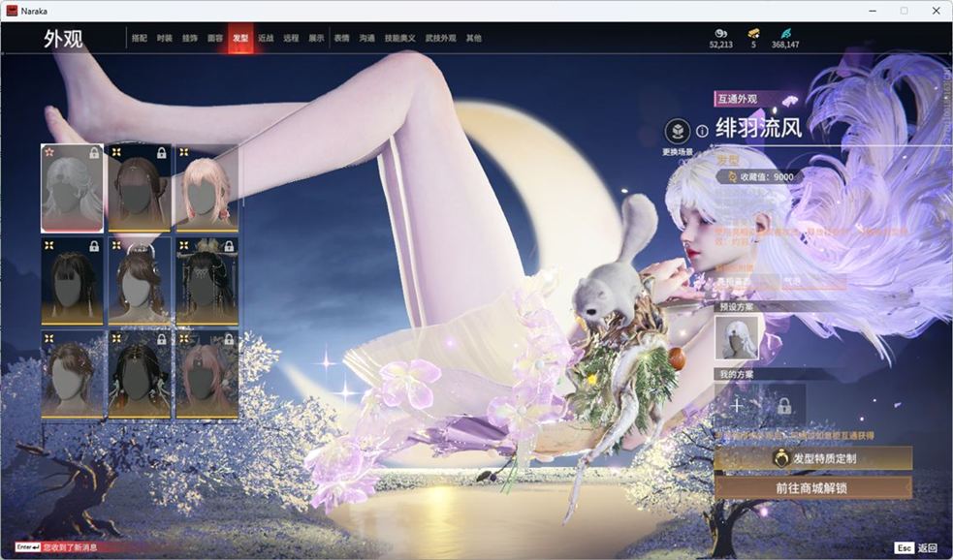Viewport: 953px width, 560px height.
Task: Click the preset scheme hairstyle thumbnail under 预设方案
Action: [x=736, y=338]
